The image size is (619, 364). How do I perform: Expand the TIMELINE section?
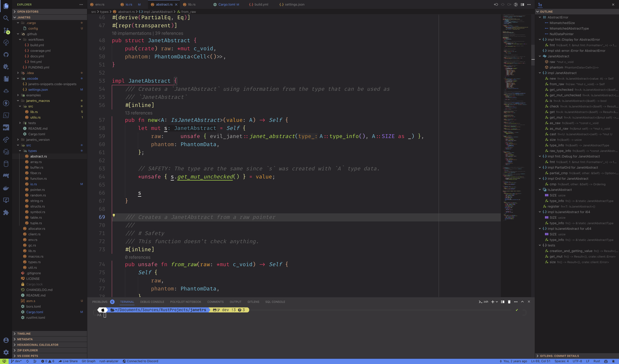[x=24, y=334]
